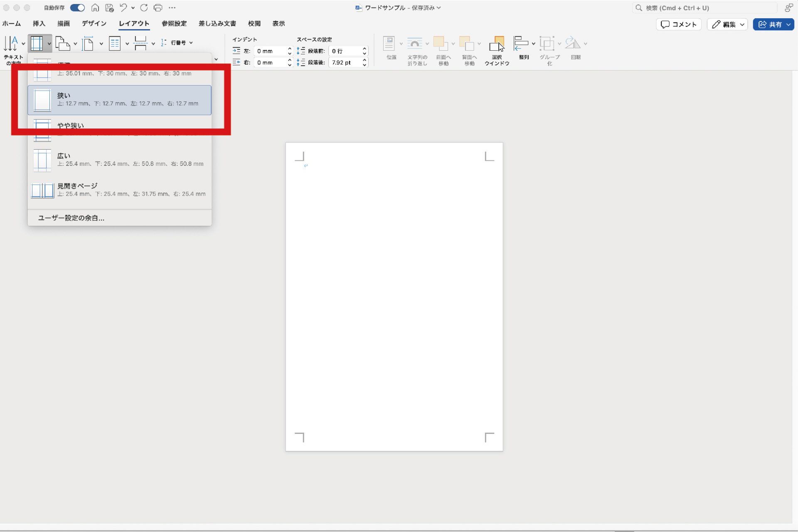Screen dimensions: 798x532
Task: Click the page Breaks icon
Action: 140,43
